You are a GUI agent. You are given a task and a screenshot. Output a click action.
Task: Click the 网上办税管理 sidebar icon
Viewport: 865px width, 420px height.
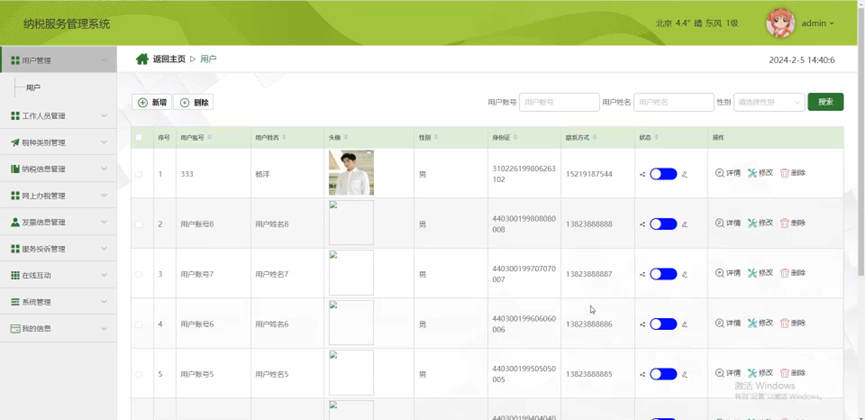pyautogui.click(x=15, y=196)
